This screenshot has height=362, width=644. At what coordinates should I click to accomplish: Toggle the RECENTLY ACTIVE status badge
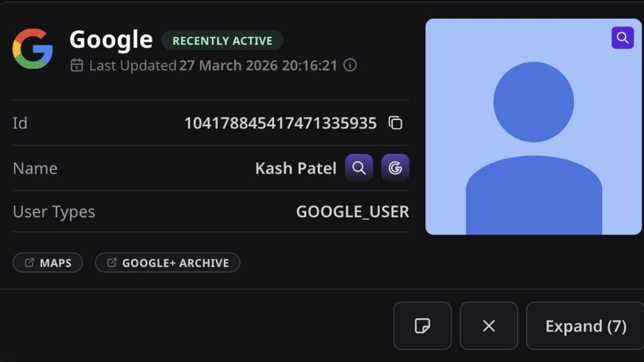[x=222, y=40]
